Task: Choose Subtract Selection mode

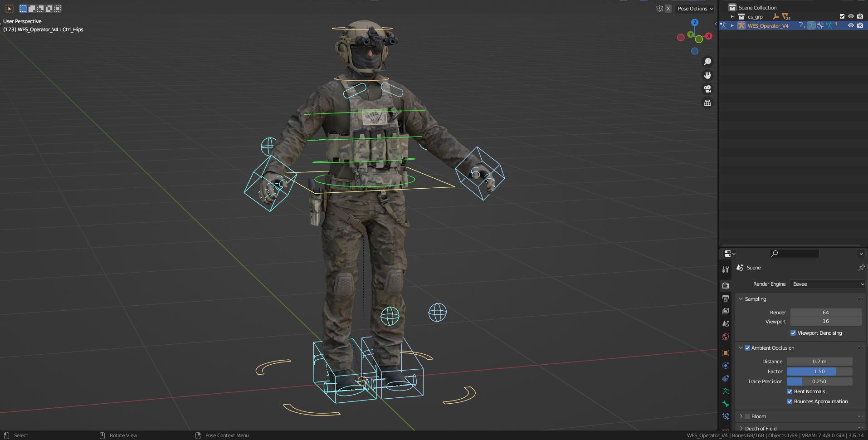Action: click(x=40, y=9)
